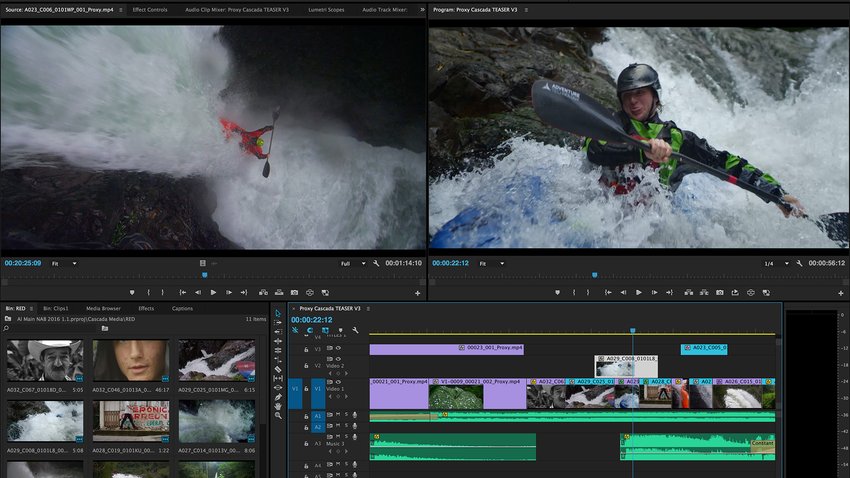Add marker in timeline header

click(340, 330)
